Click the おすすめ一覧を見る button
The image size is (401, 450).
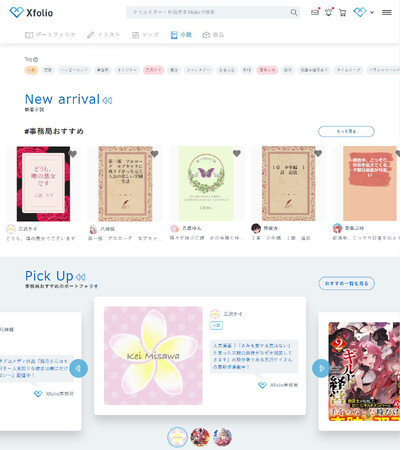(347, 283)
